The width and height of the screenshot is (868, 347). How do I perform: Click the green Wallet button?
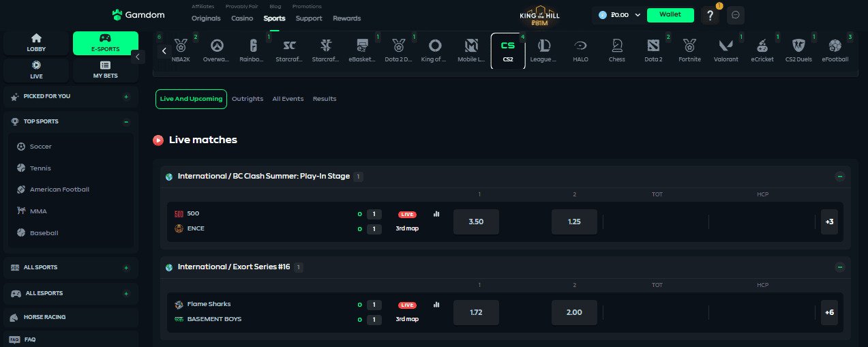670,15
